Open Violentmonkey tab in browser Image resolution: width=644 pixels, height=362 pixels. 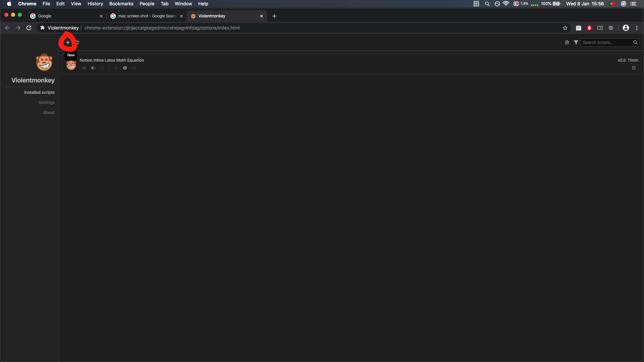[x=226, y=16]
